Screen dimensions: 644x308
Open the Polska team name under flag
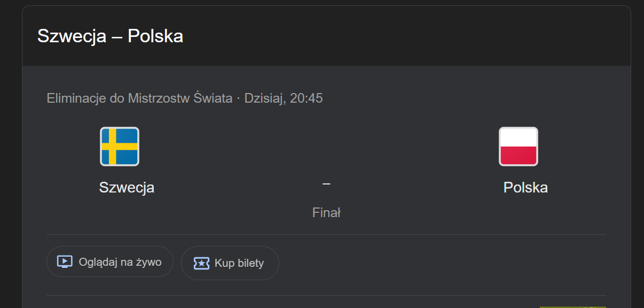coord(525,188)
